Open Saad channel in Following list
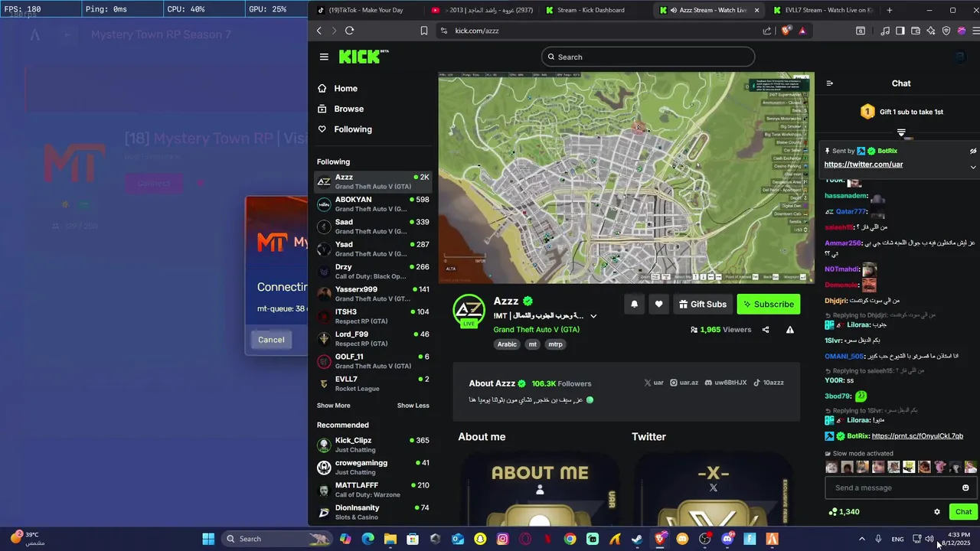 pyautogui.click(x=374, y=227)
